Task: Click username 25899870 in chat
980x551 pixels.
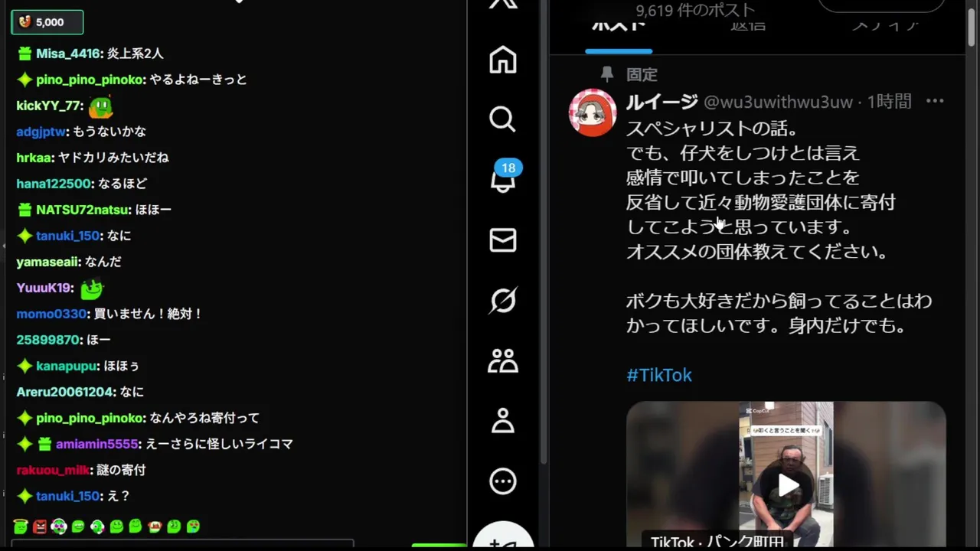Action: 47,340
